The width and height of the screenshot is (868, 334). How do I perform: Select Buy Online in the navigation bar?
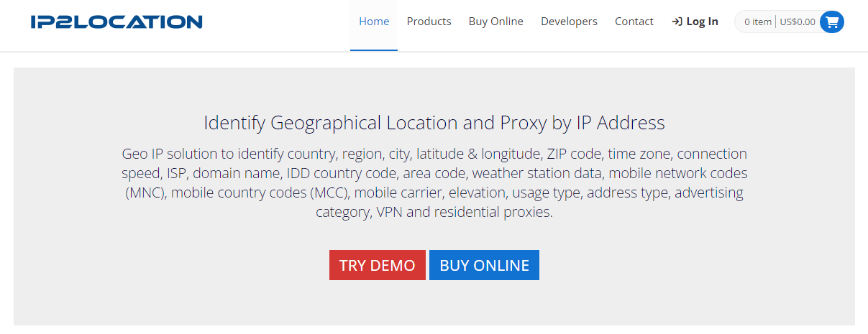pos(496,22)
